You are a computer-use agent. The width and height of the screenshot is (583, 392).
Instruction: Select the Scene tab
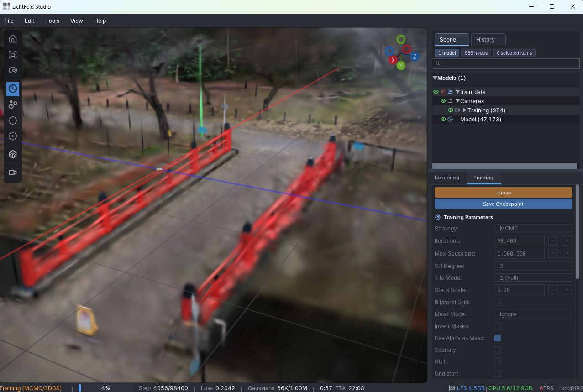coord(452,40)
